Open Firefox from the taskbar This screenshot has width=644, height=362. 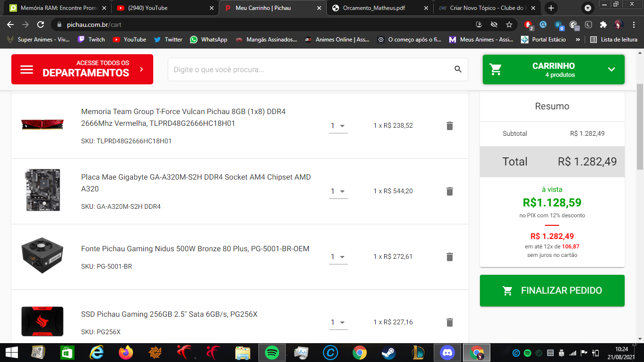[x=126, y=352]
